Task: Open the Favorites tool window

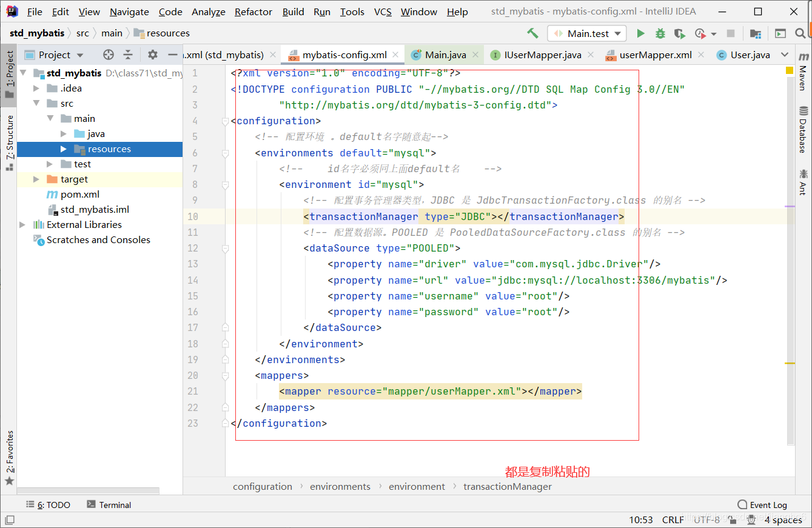Action: 10,458
